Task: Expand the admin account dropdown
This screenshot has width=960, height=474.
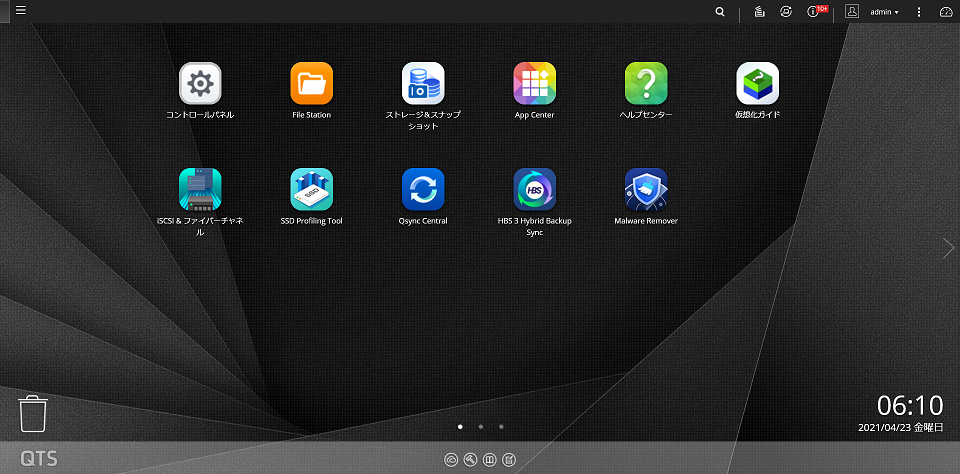Action: point(885,12)
